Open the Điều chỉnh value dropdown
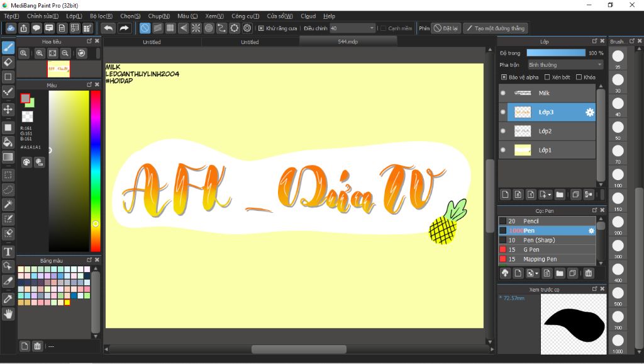The width and height of the screenshot is (644, 364). pyautogui.click(x=372, y=28)
